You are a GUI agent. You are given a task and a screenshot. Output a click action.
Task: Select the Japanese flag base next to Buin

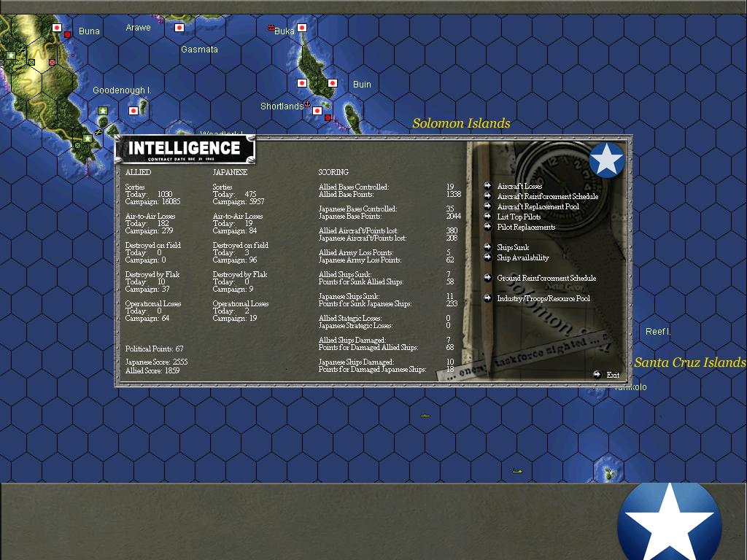333,83
